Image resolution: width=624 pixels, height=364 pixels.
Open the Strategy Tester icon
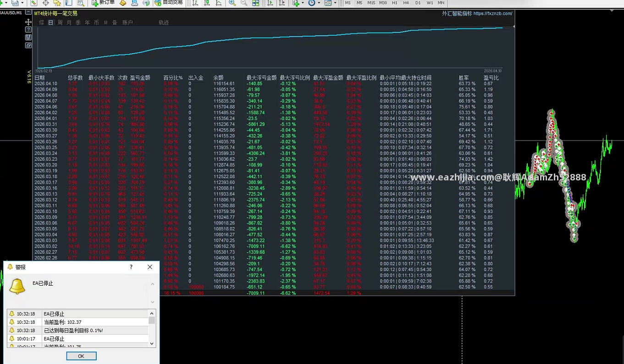pyautogui.click(x=81, y=3)
